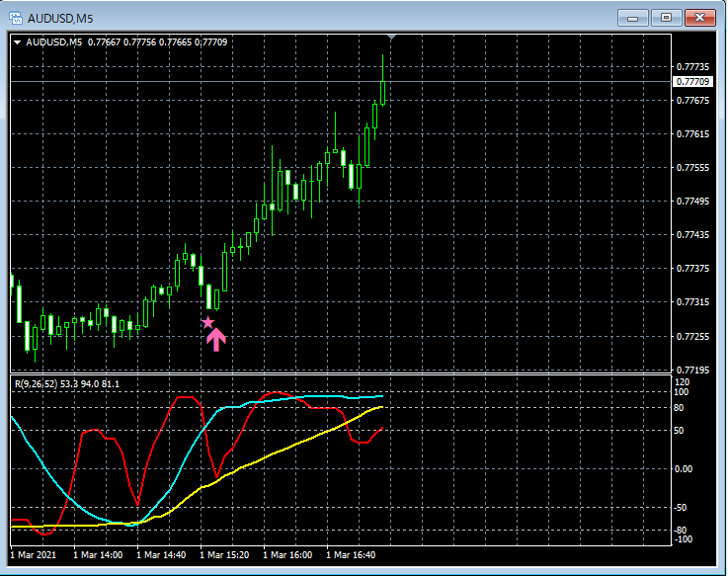This screenshot has height=576, width=728.
Task: Click the 0.77495 price axis label
Action: click(692, 202)
